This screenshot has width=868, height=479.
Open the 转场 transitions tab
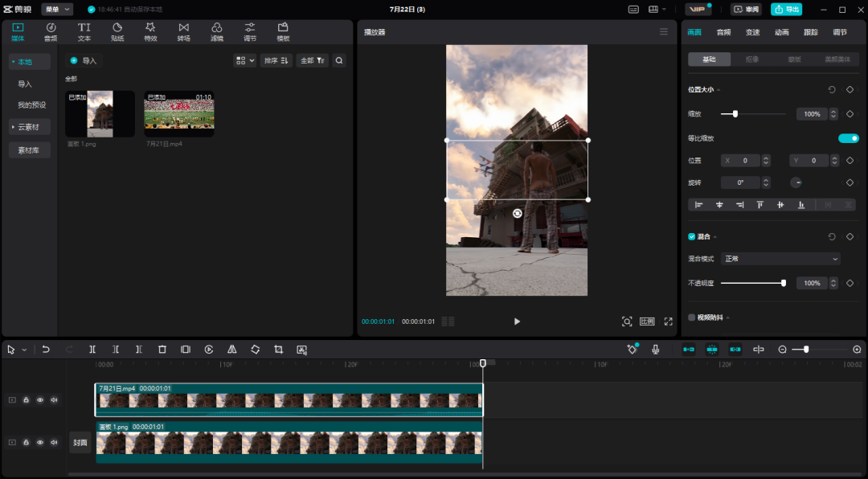click(184, 32)
